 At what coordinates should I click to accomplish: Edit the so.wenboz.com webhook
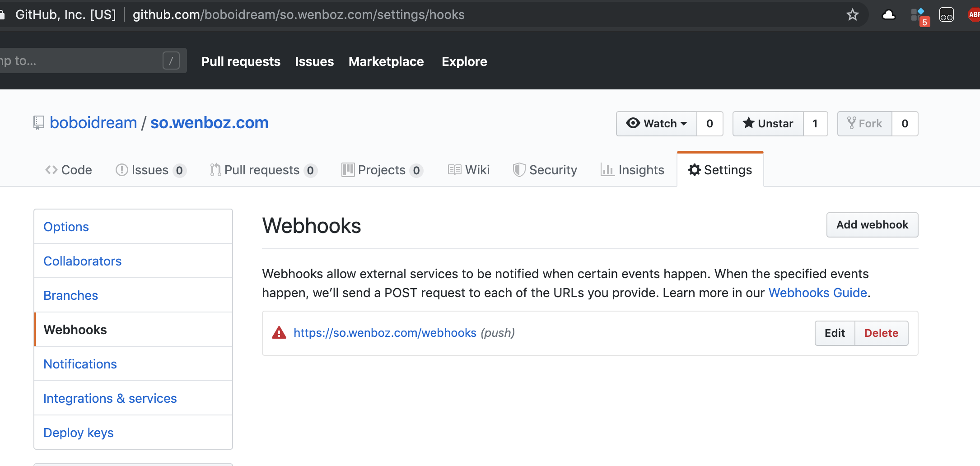click(835, 333)
